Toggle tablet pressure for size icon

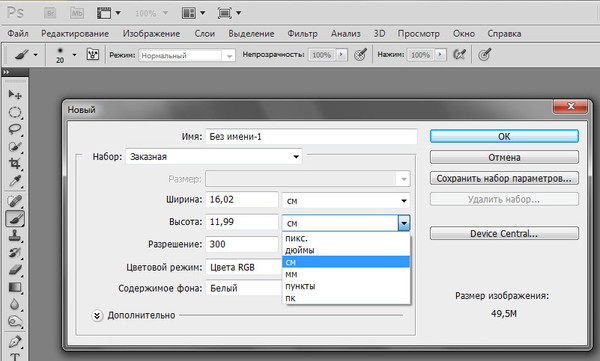click(x=484, y=55)
